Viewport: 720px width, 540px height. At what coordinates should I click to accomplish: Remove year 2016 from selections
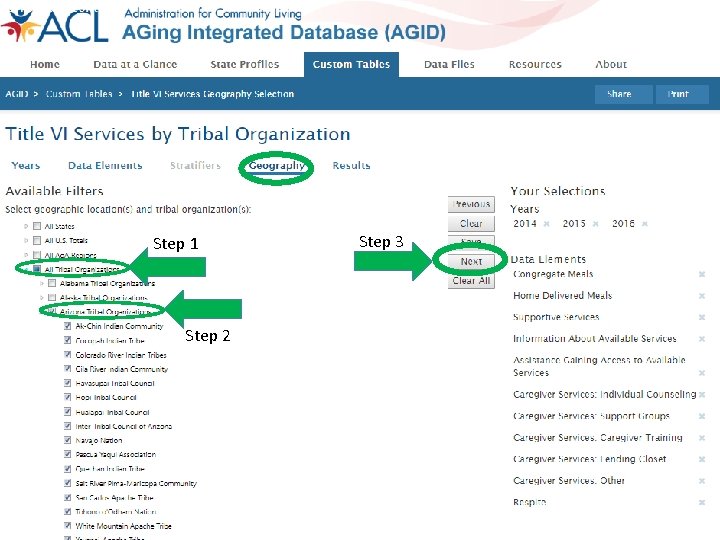pyautogui.click(x=645, y=224)
